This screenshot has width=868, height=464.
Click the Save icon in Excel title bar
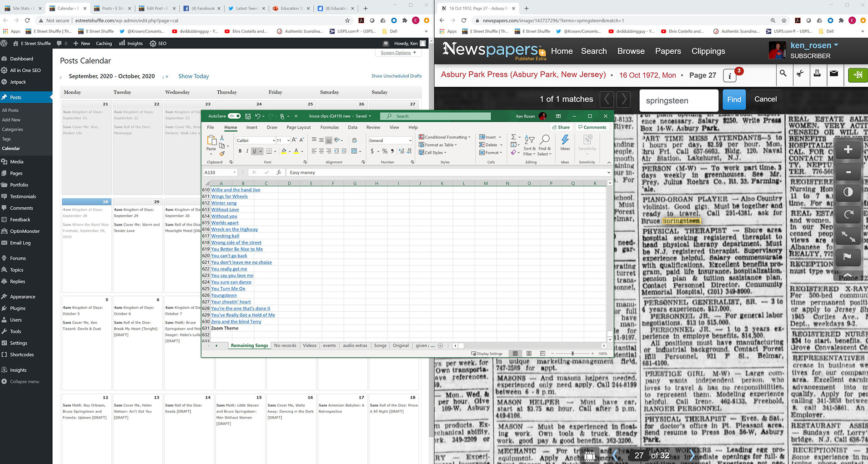click(248, 116)
